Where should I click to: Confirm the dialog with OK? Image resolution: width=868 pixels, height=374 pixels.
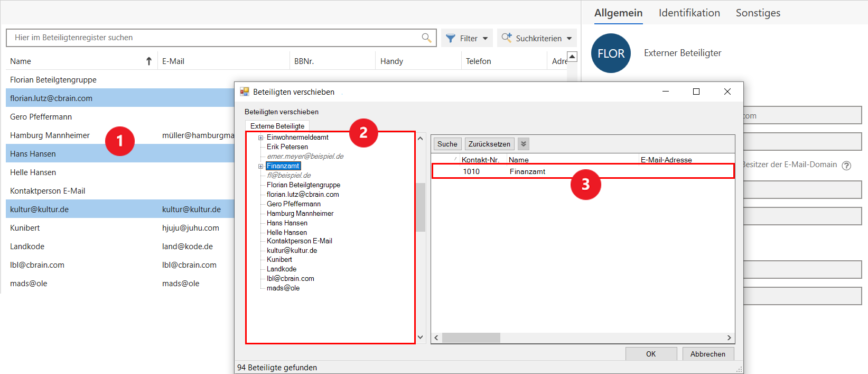pos(651,354)
